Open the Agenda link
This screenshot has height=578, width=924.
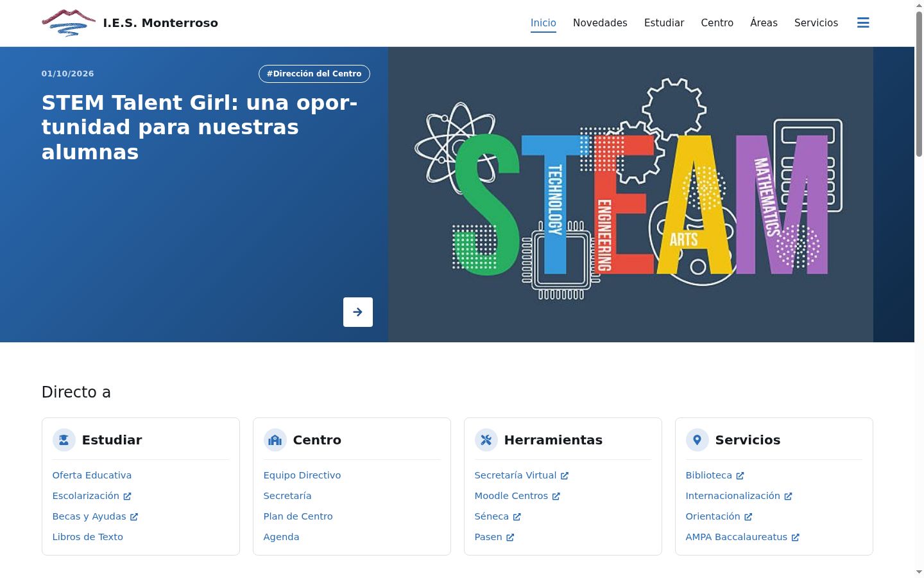[x=282, y=537]
